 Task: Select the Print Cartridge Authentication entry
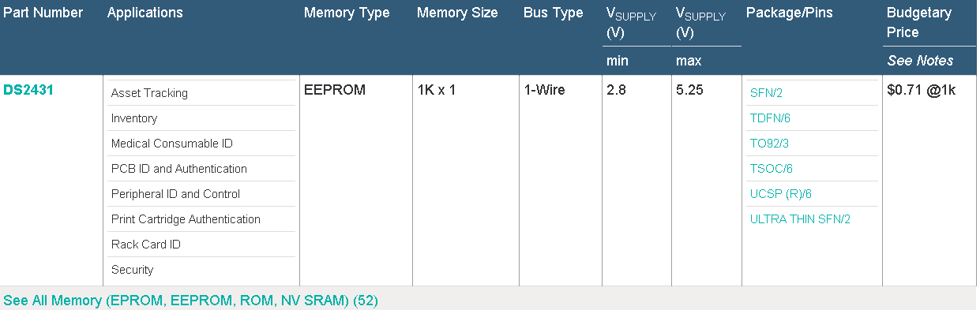point(186,219)
